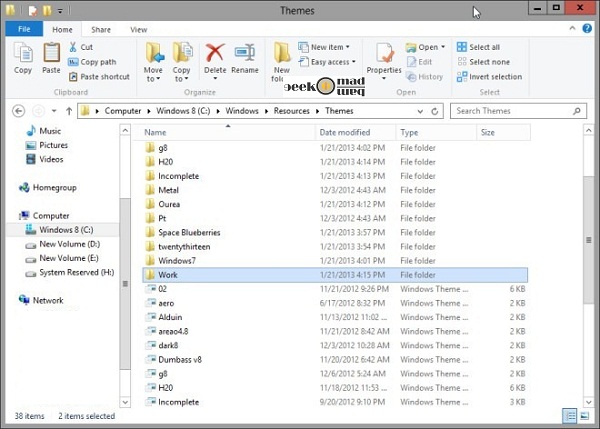Click Select none in the ribbon
This screenshot has width=600, height=429.
[483, 62]
